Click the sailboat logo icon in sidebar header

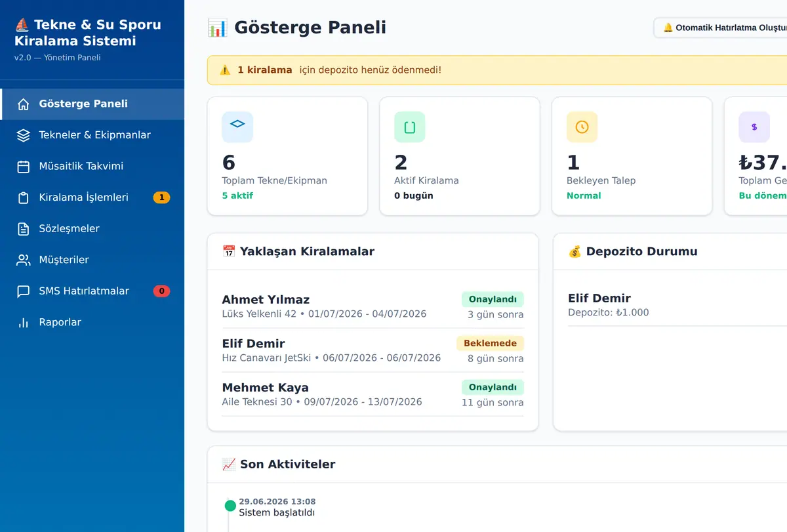click(22, 25)
